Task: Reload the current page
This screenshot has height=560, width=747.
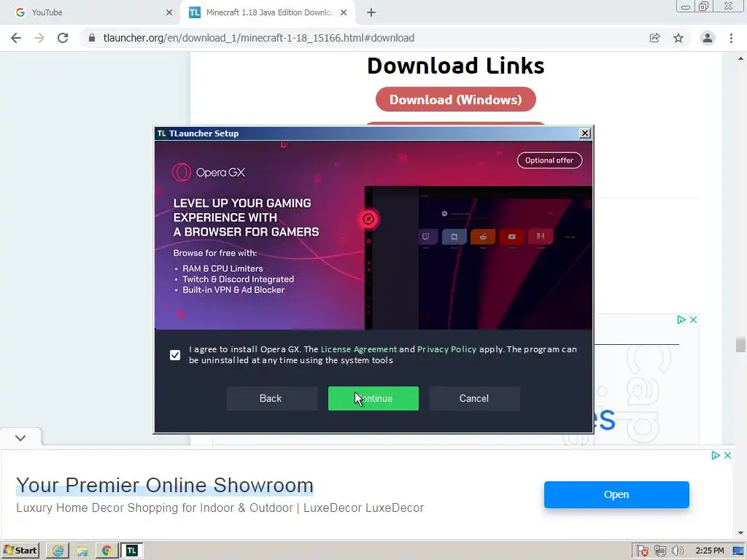Action: tap(63, 38)
